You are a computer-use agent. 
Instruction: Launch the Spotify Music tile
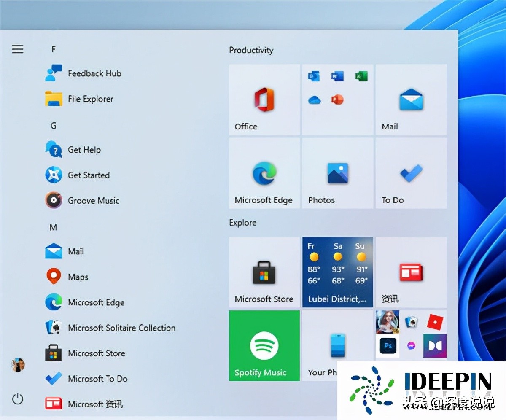click(x=264, y=346)
